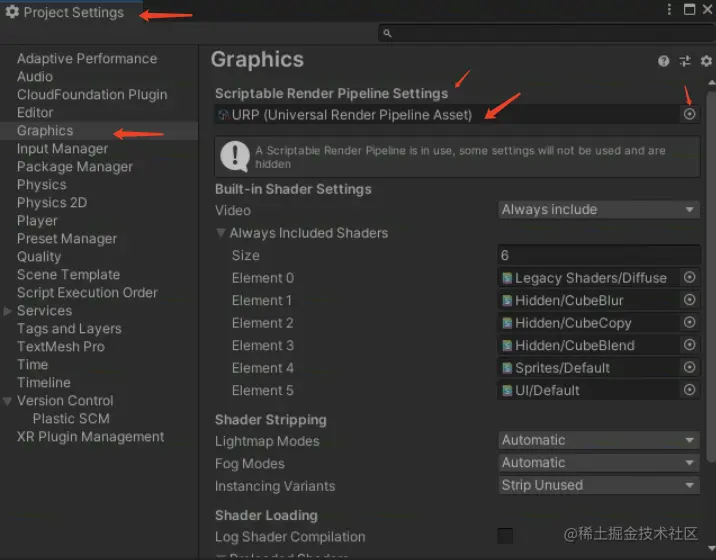Open the Video shader dropdown

(x=599, y=210)
